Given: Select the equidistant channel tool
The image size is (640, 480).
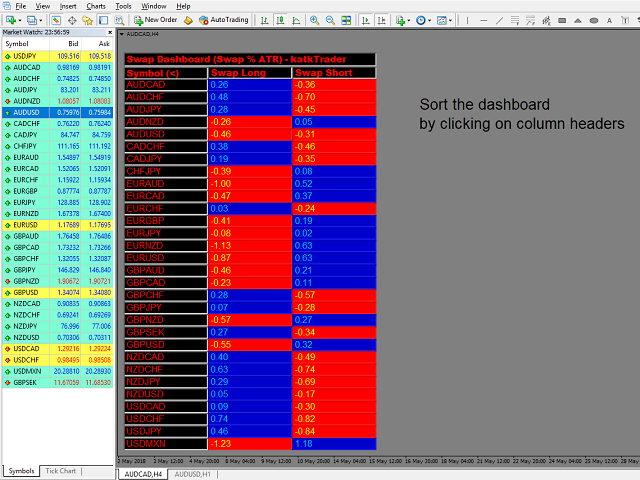Looking at the screenshot, I should (x=515, y=20).
